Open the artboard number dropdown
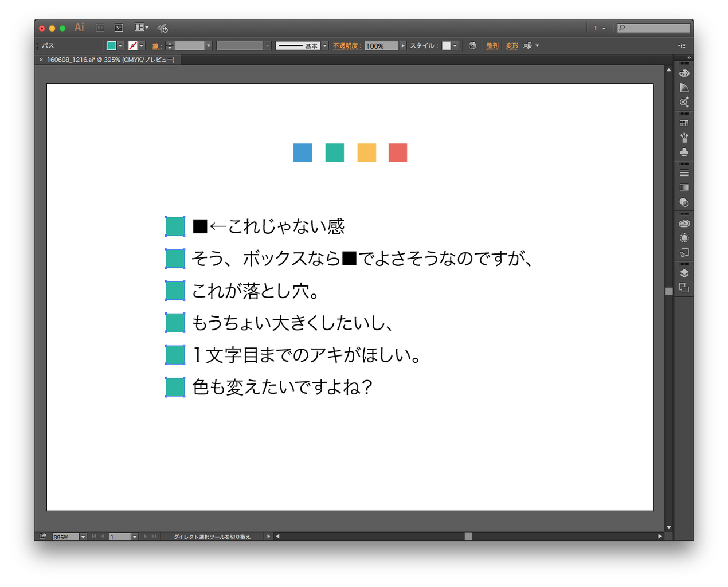This screenshot has height=587, width=728. [135, 537]
